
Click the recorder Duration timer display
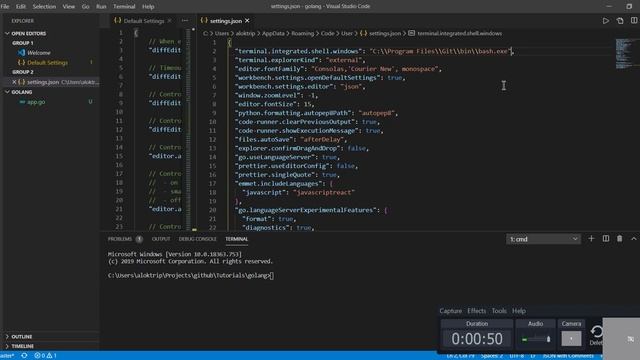point(477,339)
